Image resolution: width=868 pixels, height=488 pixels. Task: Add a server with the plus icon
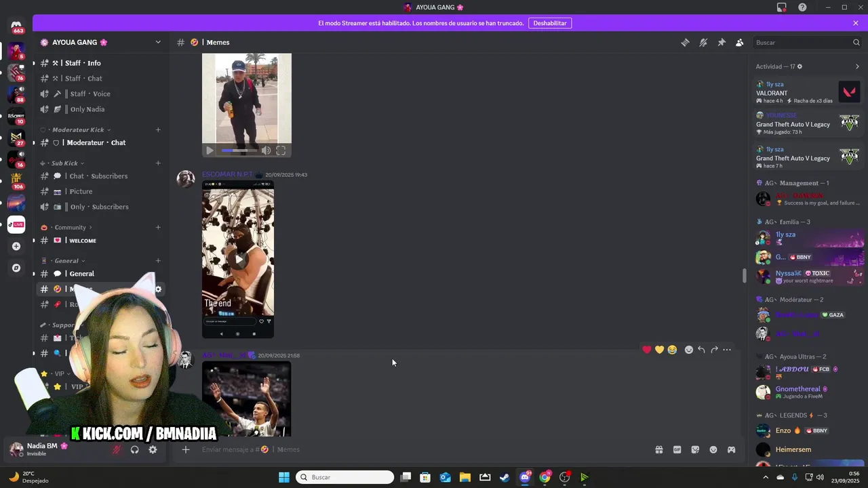(x=16, y=246)
